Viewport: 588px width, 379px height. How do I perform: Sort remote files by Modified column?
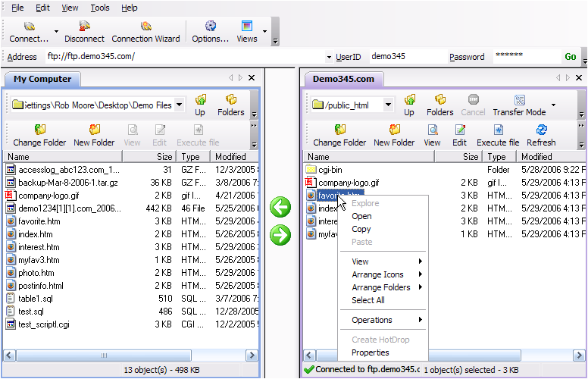click(x=552, y=156)
